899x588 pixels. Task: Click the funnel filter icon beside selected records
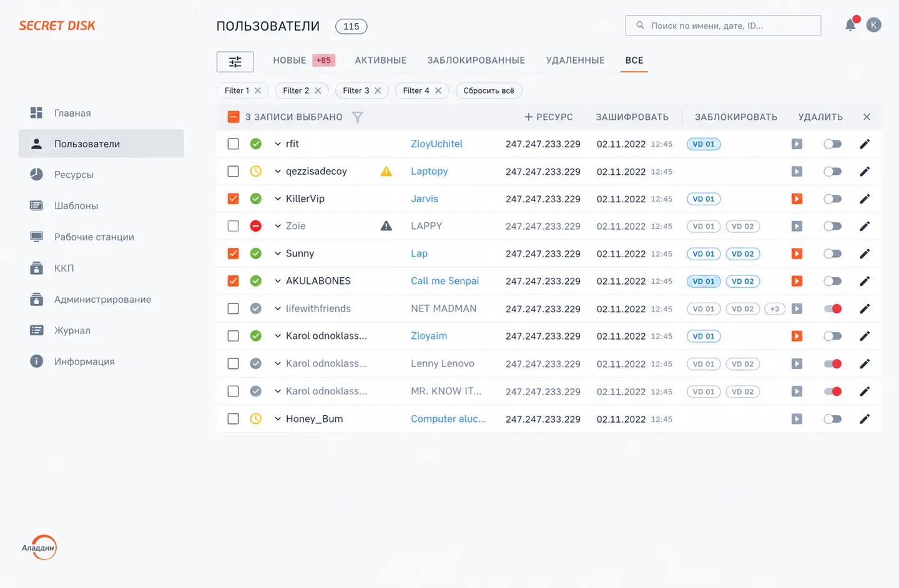[357, 117]
